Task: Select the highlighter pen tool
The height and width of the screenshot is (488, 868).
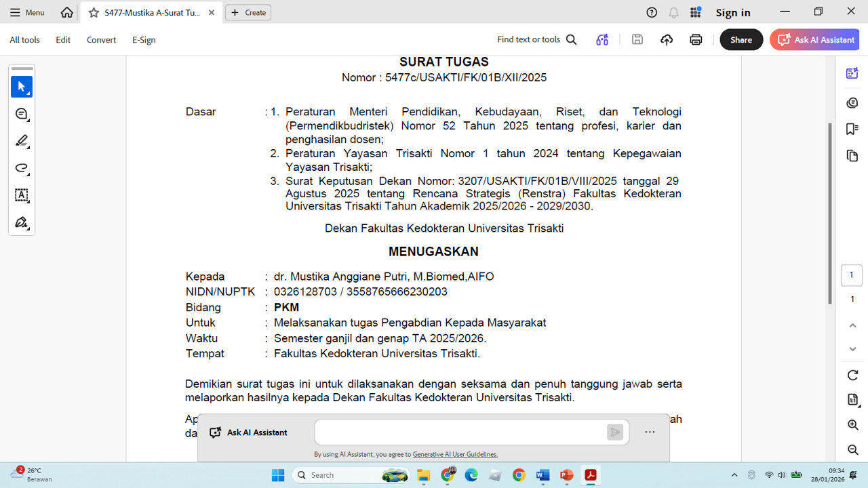Action: (x=22, y=141)
